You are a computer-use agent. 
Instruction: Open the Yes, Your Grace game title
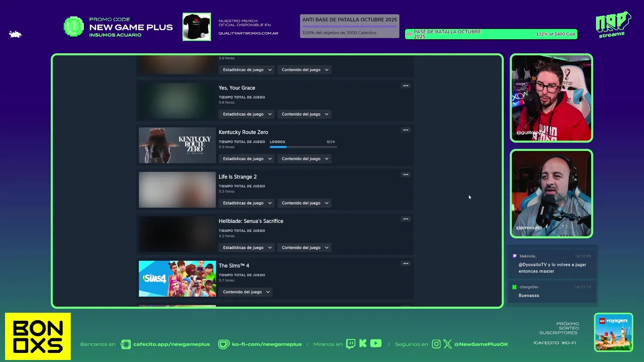237,88
